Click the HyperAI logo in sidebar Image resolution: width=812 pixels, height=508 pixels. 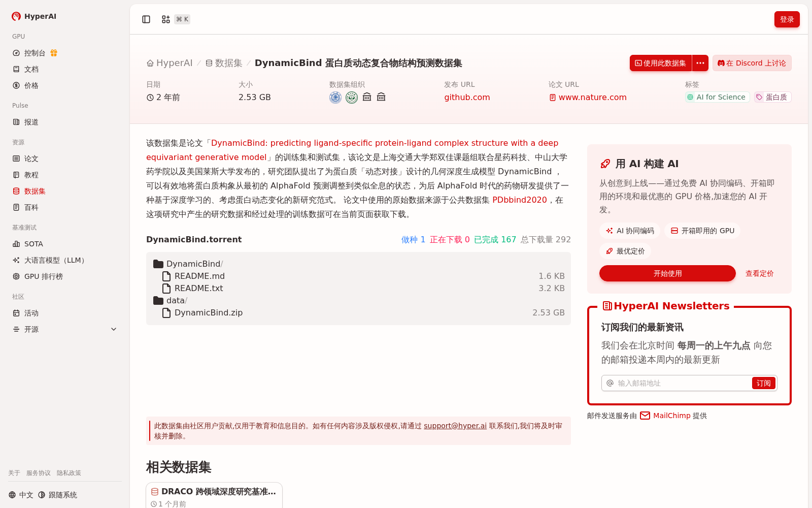pos(33,16)
